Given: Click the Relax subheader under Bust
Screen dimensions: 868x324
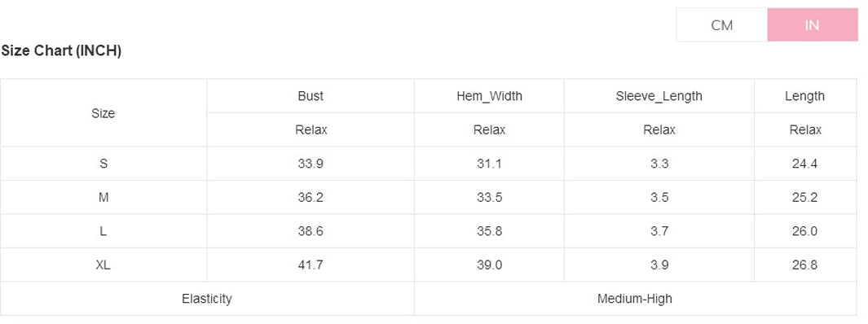Looking at the screenshot, I should pyautogui.click(x=311, y=130).
